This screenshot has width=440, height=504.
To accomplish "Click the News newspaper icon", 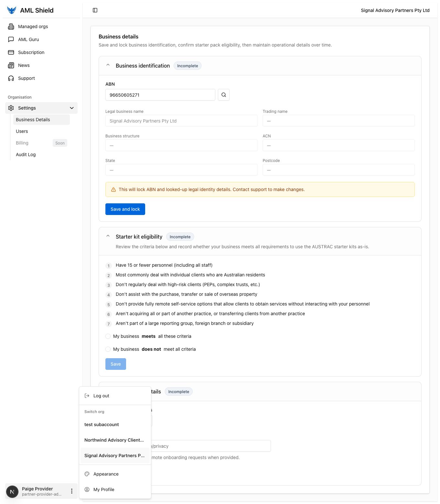I will (11, 65).
